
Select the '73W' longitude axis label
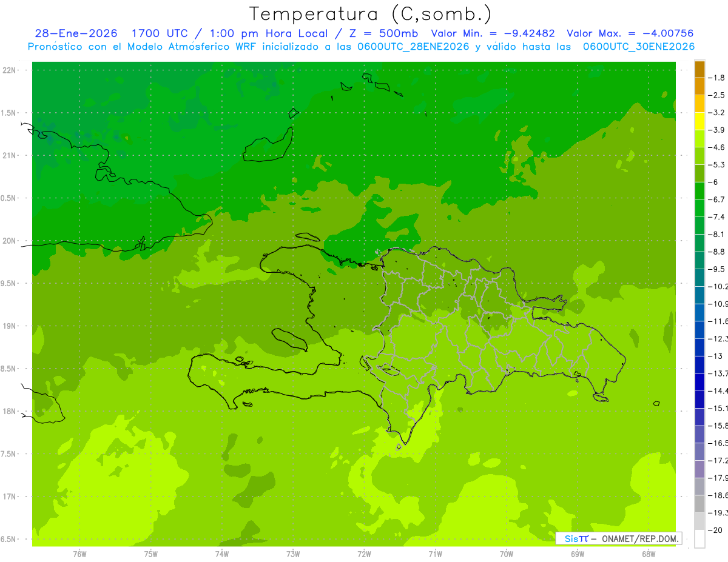[293, 554]
